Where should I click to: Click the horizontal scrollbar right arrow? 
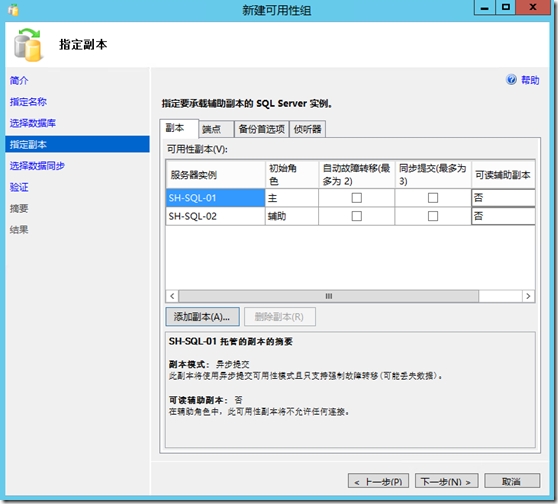coord(528,296)
